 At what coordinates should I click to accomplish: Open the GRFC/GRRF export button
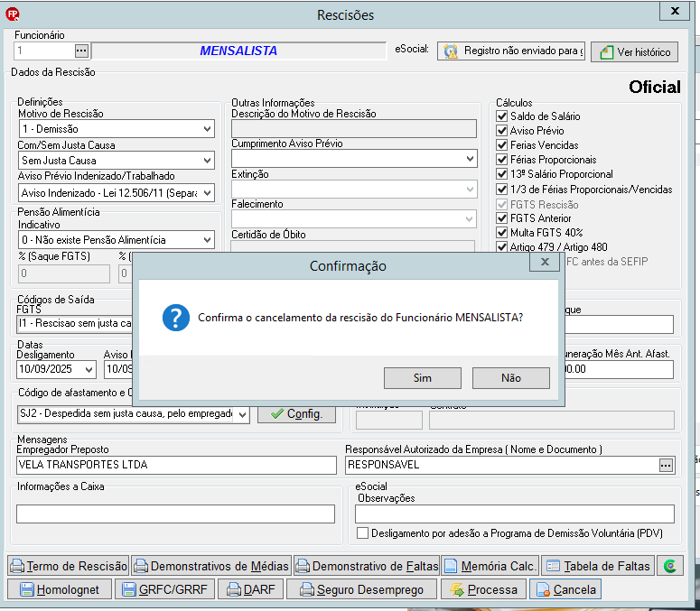[x=164, y=589]
